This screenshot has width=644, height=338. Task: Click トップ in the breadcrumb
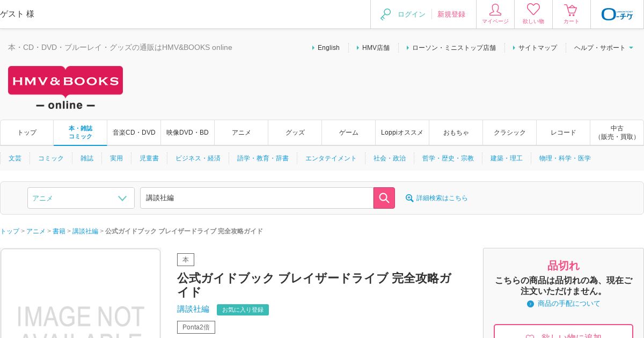tap(10, 231)
